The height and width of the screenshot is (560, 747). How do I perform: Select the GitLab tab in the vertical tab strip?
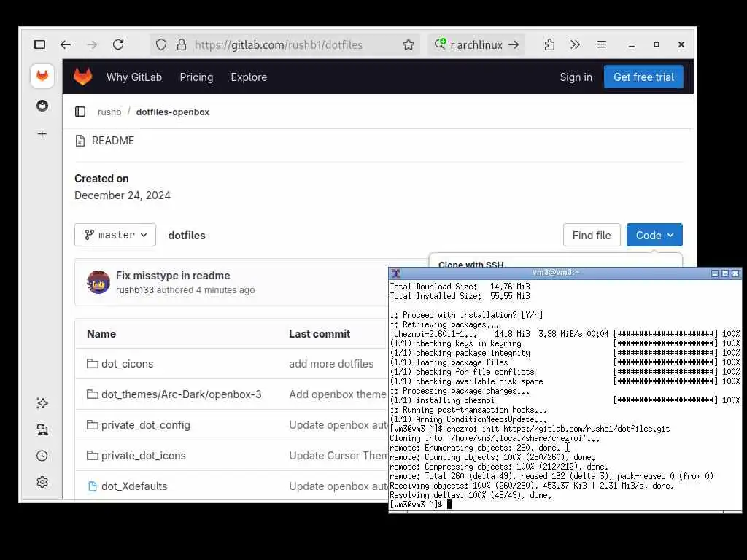(x=42, y=76)
